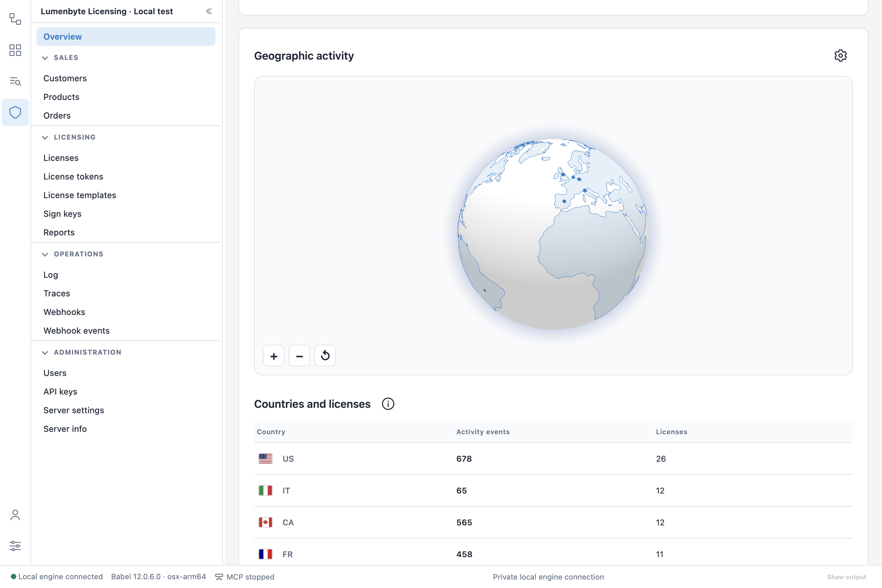Screen dimensions: 882x588
Task: Click Local engine connected status
Action: click(57, 577)
